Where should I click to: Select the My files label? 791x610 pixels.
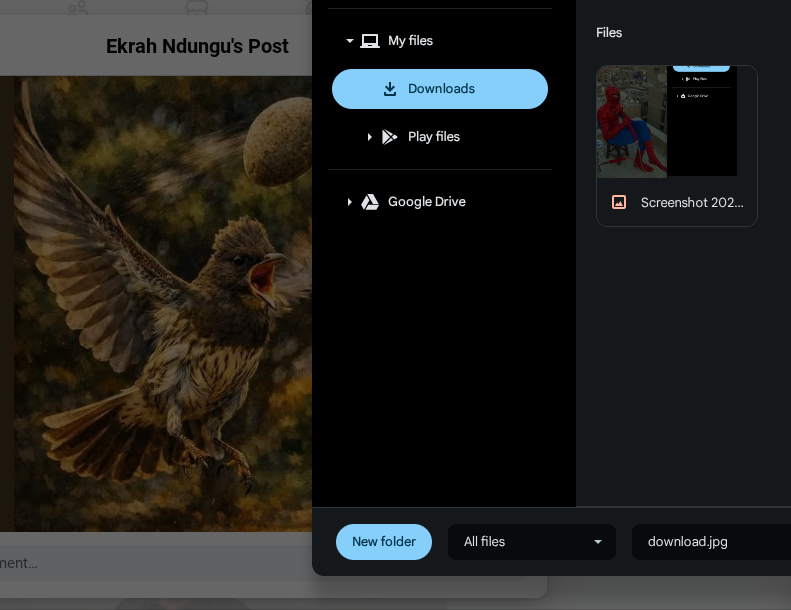click(410, 40)
